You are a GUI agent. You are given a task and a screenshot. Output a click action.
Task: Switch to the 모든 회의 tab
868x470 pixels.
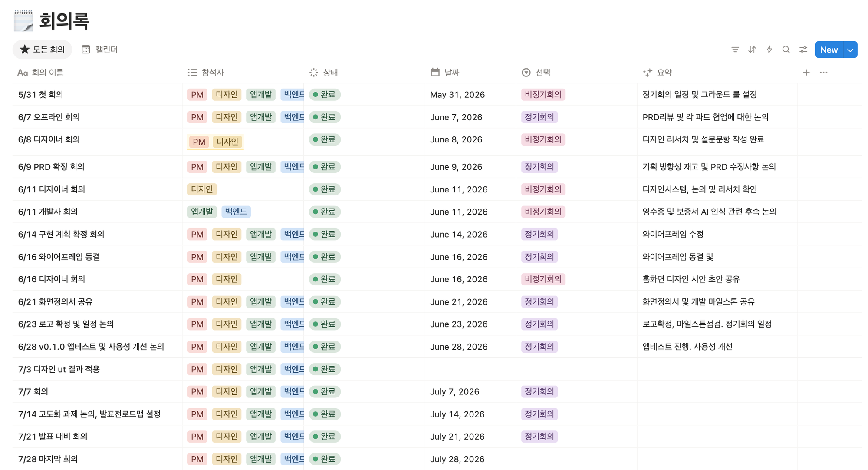(43, 50)
